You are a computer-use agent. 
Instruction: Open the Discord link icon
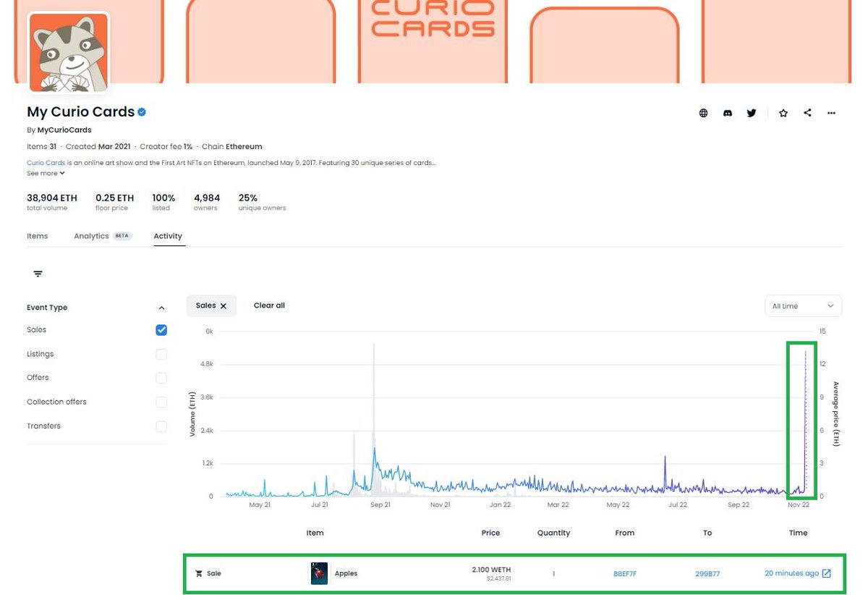point(728,113)
